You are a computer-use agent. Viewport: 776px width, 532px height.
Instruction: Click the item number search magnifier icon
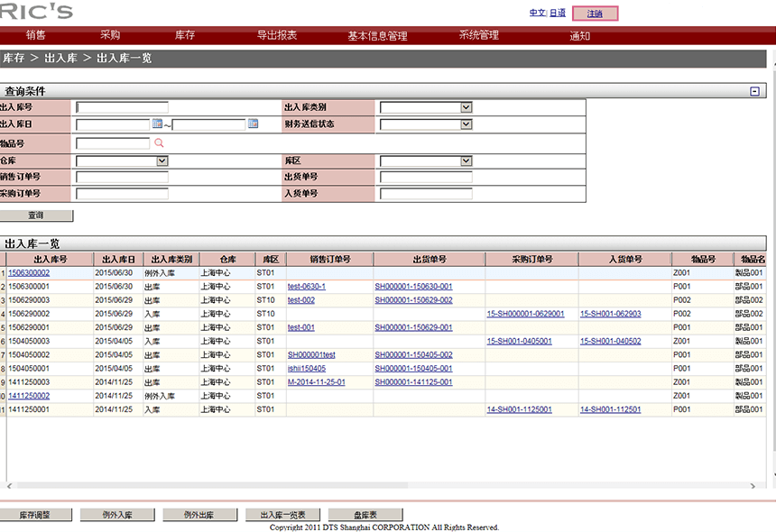tap(159, 142)
